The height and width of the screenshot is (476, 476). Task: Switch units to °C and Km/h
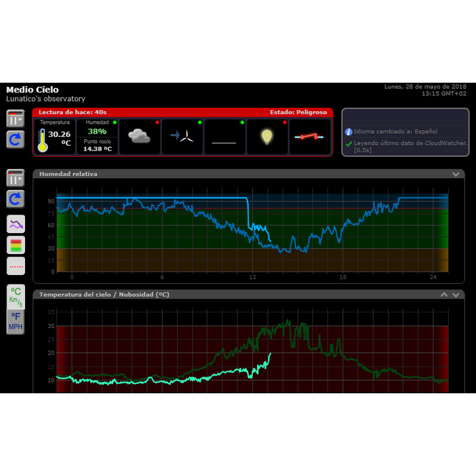15,295
